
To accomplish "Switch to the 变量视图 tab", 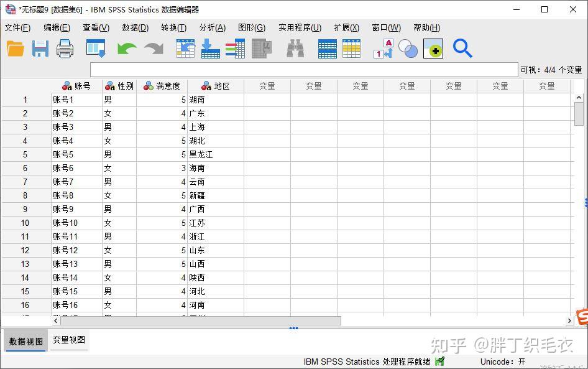I will pyautogui.click(x=68, y=341).
